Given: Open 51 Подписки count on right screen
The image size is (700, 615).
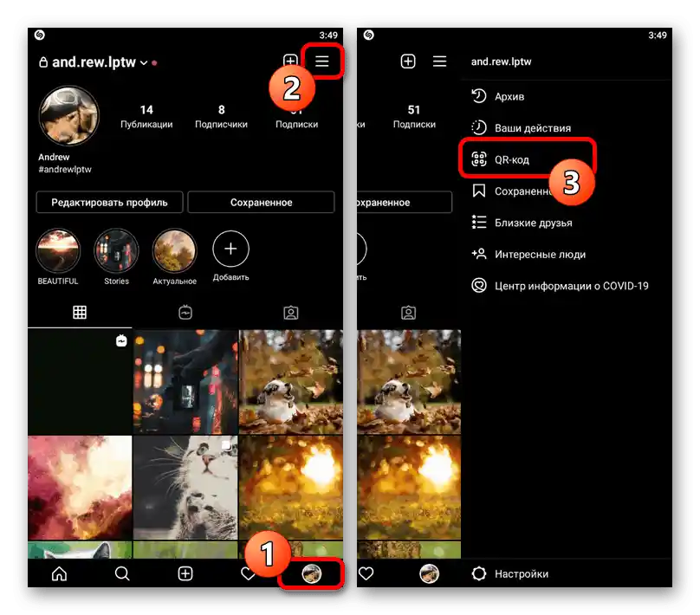Looking at the screenshot, I should point(414,116).
